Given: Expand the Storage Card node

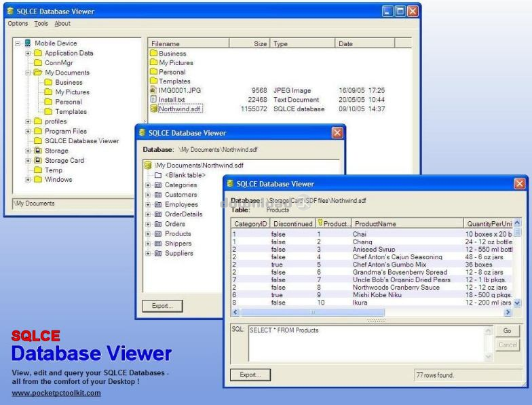Looking at the screenshot, I should click(28, 160).
